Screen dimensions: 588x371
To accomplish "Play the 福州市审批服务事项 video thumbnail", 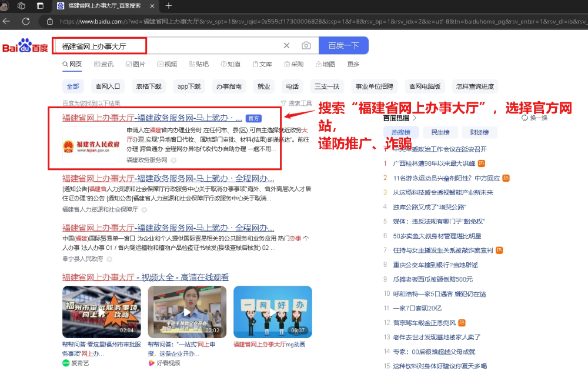I will 102,313.
